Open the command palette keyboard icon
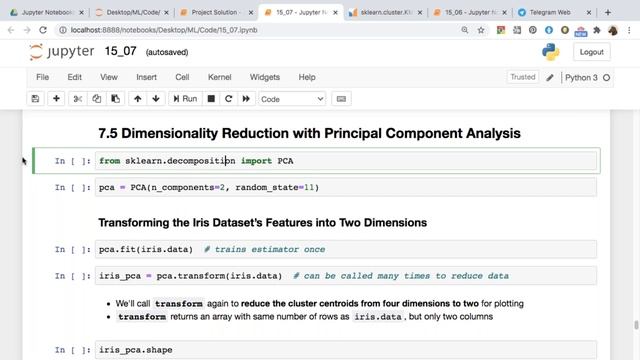640x360 pixels. tap(341, 99)
